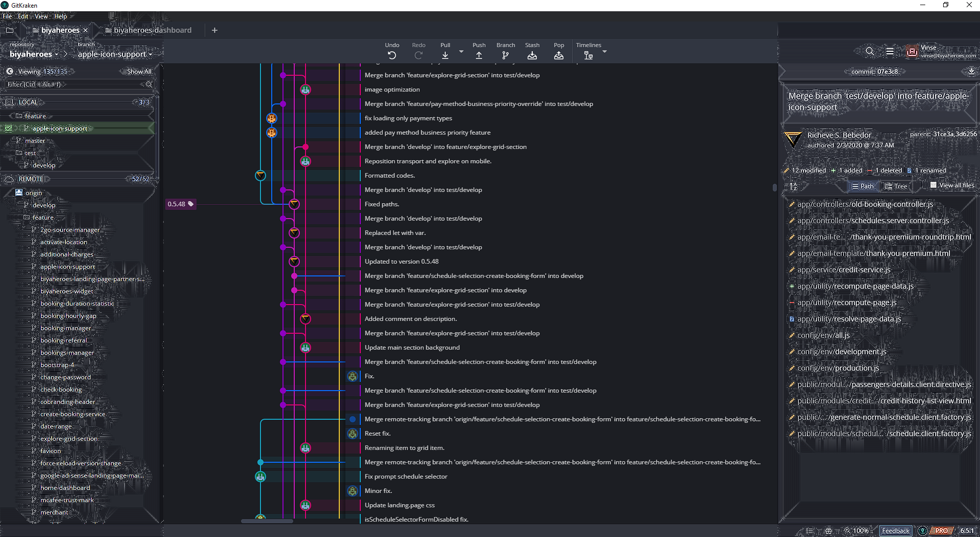The image size is (980, 537).
Task: Click the 100% zoom level control
Action: pos(857,531)
